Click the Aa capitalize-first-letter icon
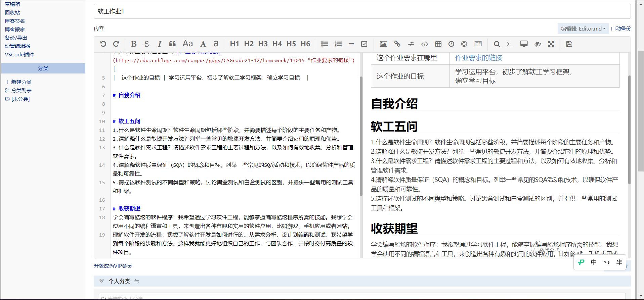Image resolution: width=644 pixels, height=300 pixels. (188, 44)
